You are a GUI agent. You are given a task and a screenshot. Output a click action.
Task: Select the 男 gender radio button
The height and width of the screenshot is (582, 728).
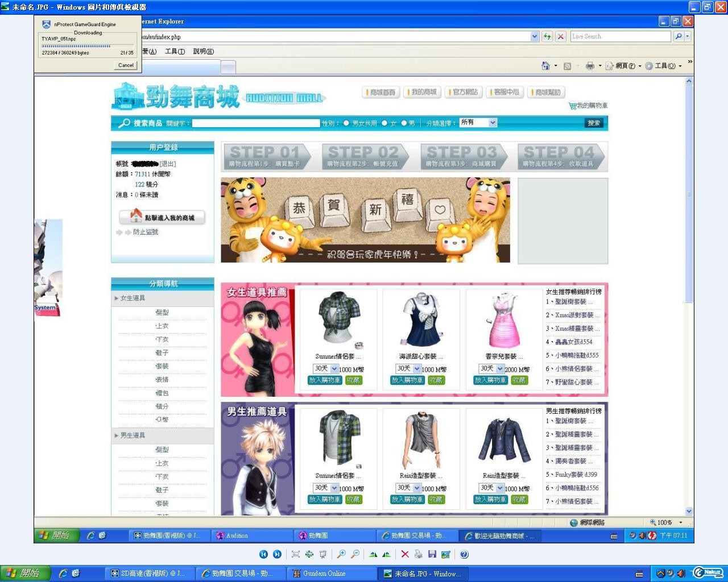point(404,123)
